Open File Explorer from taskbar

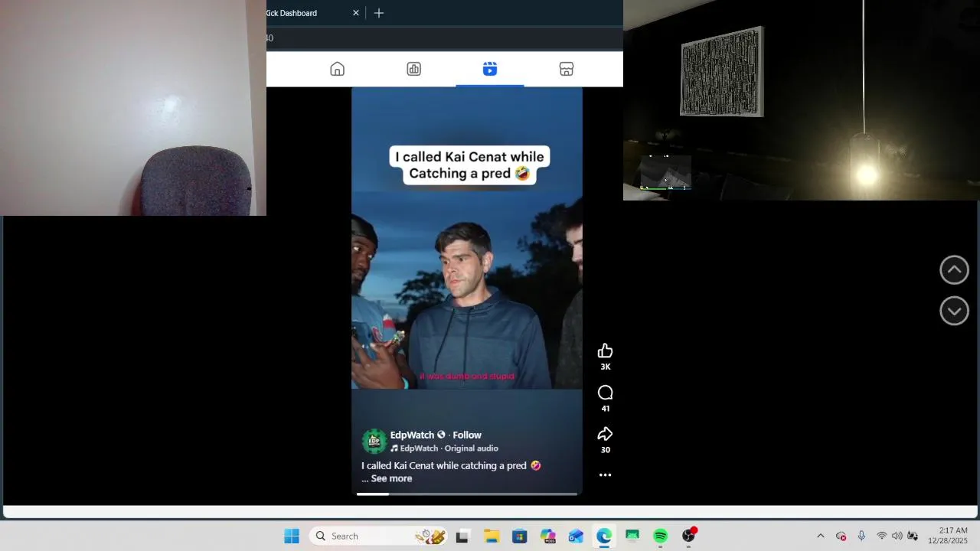pos(491,536)
